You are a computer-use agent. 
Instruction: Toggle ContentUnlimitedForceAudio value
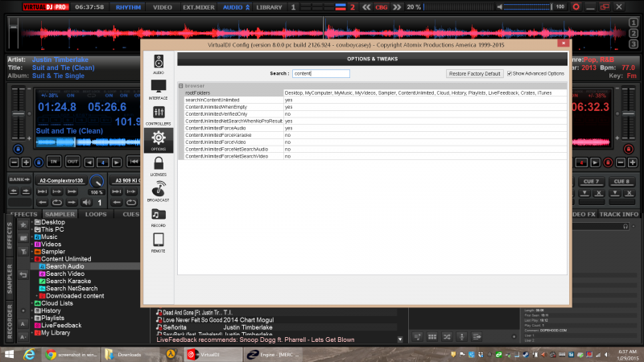point(425,128)
